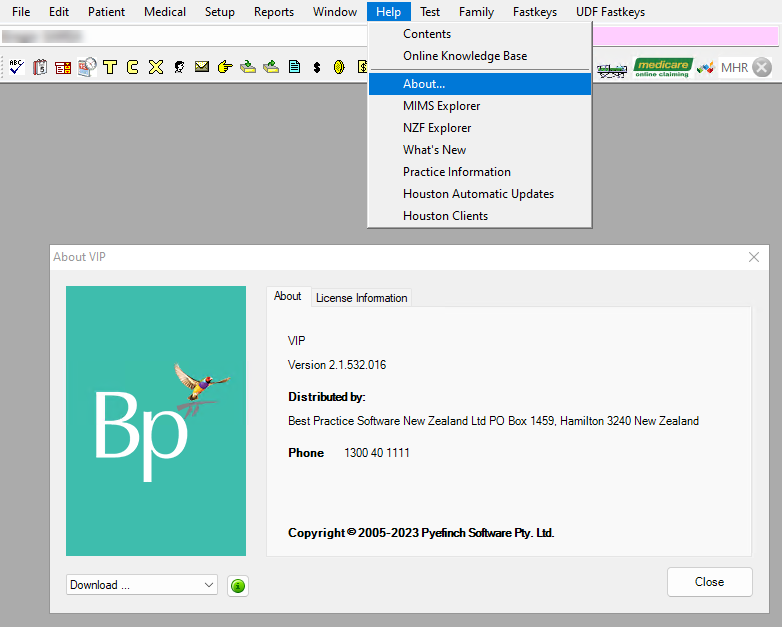This screenshot has height=627, width=782.
Task: Open the envelope mail toolbar icon
Action: tap(202, 66)
